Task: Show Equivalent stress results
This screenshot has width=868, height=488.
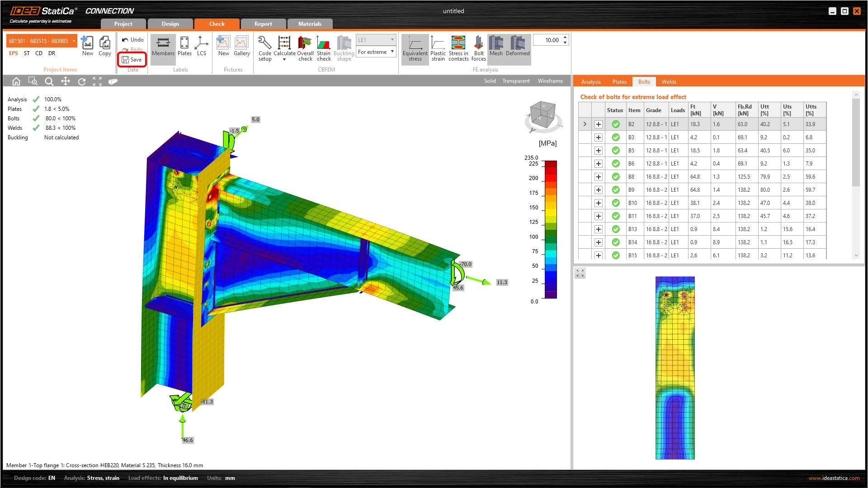Action: click(415, 47)
